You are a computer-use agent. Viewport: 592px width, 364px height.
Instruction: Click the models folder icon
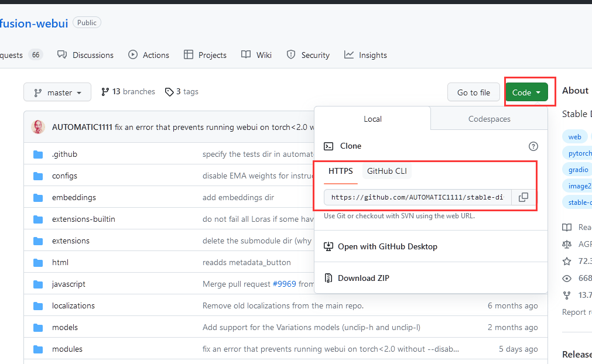point(37,327)
